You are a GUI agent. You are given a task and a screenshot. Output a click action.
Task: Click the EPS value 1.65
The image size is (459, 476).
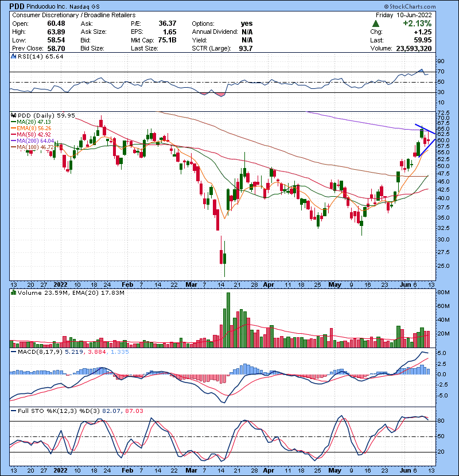pos(169,32)
